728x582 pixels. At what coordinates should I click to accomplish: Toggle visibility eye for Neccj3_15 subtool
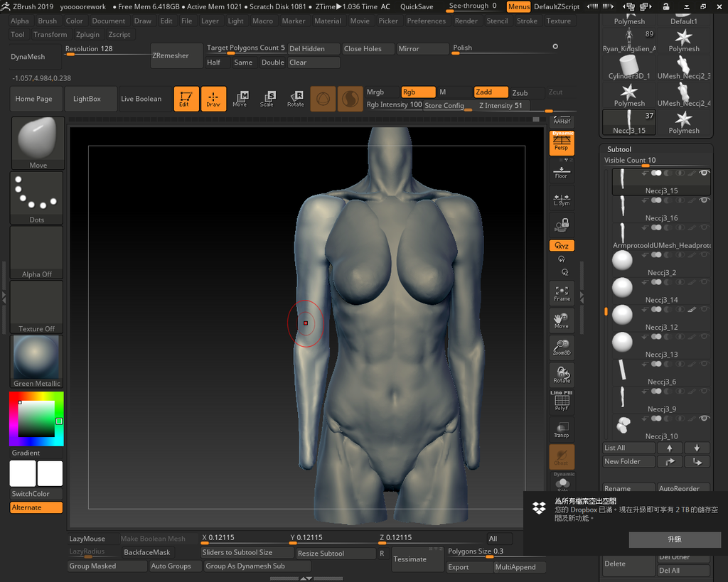[x=705, y=173]
